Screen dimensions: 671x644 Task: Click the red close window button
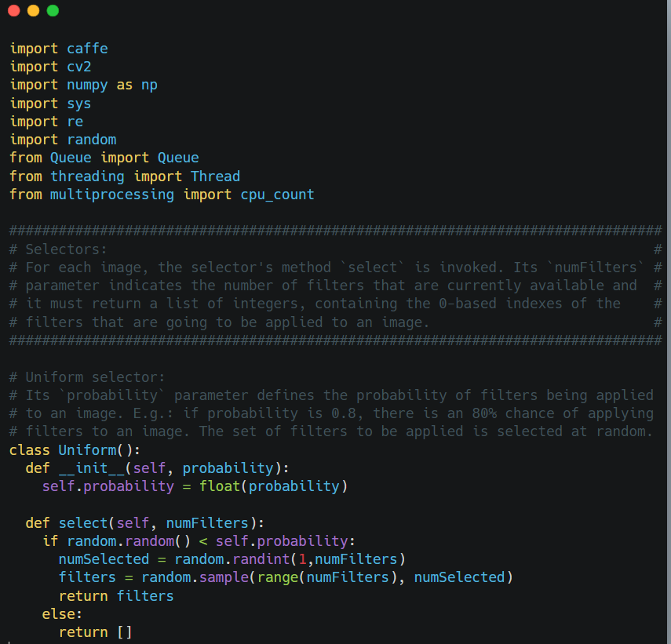[x=13, y=11]
